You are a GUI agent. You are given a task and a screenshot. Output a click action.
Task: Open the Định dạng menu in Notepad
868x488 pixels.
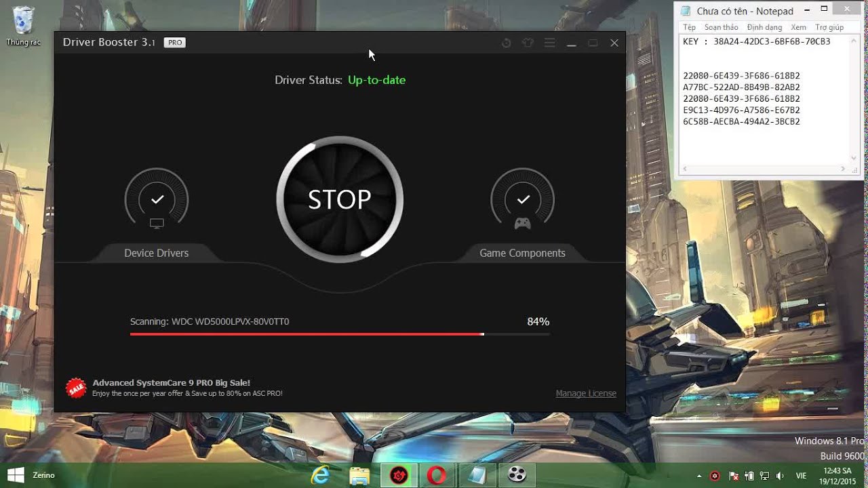click(x=764, y=27)
